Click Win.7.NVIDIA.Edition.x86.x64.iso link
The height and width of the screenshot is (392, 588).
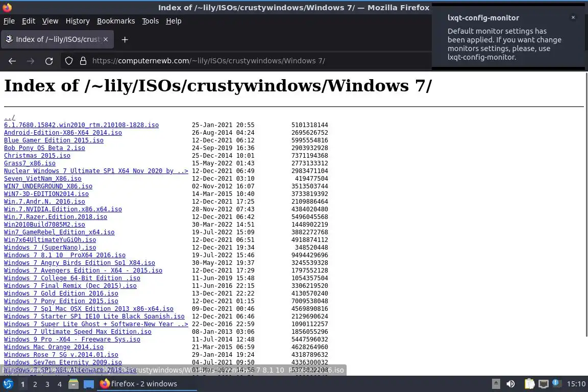(x=63, y=209)
